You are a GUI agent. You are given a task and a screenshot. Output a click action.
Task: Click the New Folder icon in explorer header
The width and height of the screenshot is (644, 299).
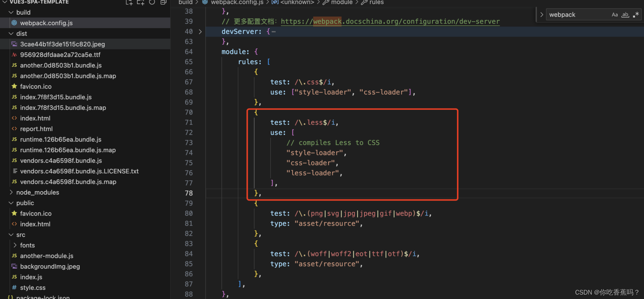click(x=141, y=2)
